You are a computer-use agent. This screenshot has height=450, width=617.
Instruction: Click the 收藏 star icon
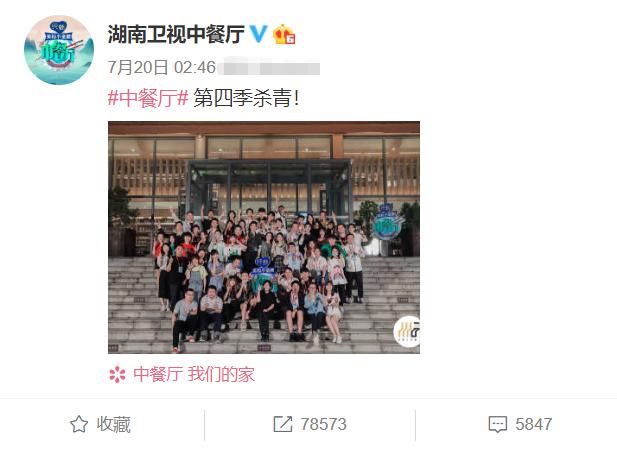(x=79, y=424)
